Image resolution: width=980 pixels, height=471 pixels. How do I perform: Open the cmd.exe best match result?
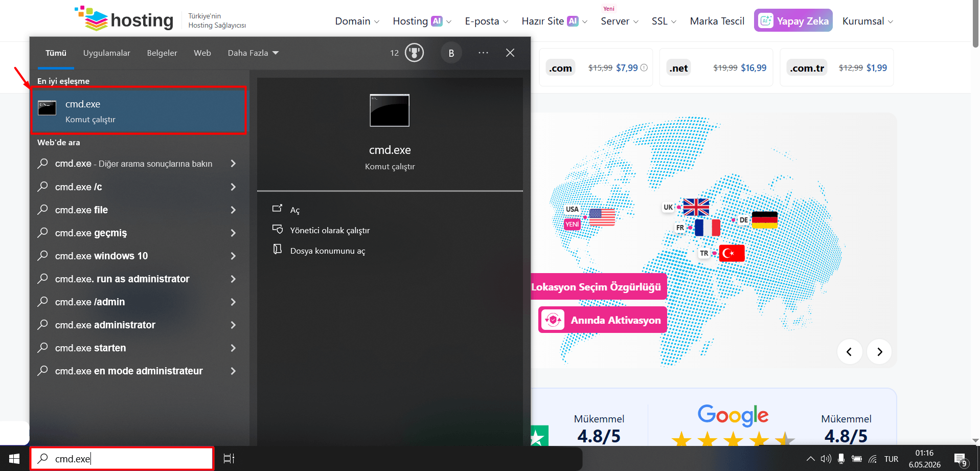point(139,111)
